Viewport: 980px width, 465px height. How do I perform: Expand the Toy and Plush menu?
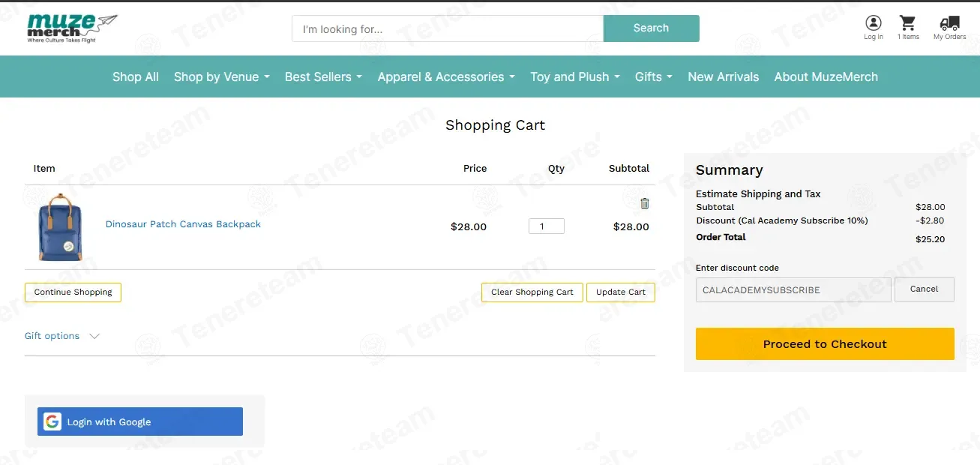tap(575, 76)
